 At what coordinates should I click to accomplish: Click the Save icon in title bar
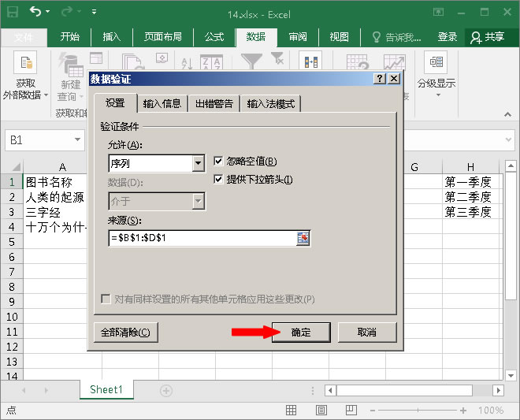point(12,13)
